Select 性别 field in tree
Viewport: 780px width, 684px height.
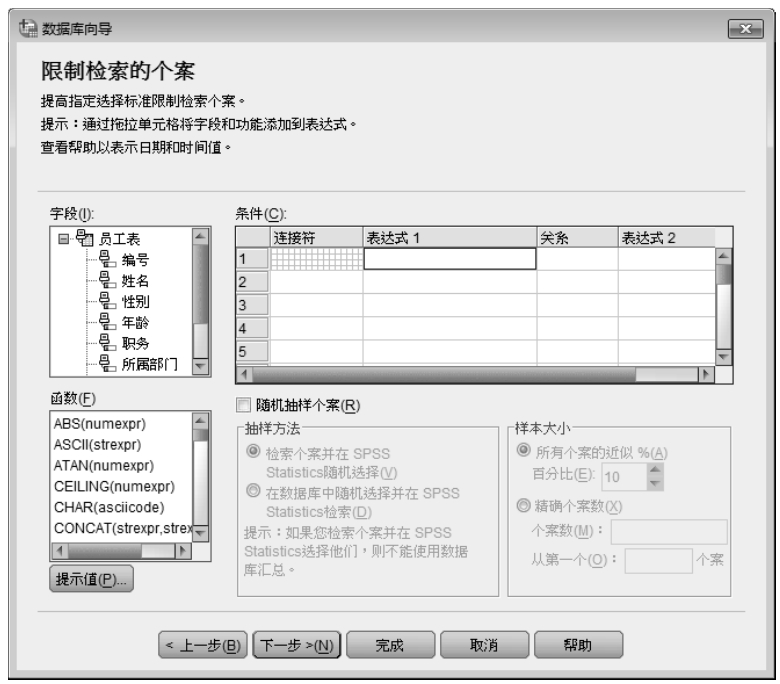click(x=135, y=301)
